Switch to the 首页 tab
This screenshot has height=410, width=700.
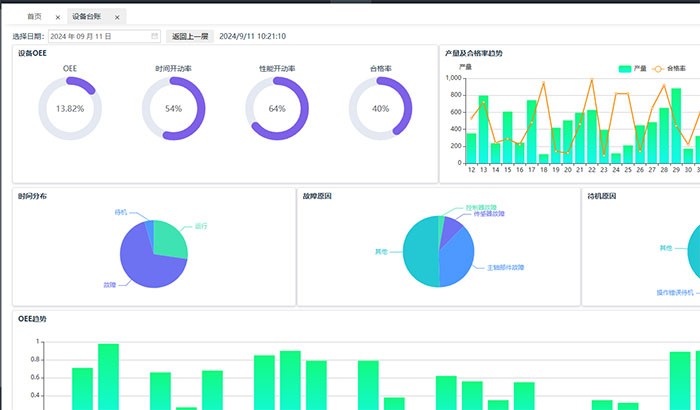click(x=34, y=17)
